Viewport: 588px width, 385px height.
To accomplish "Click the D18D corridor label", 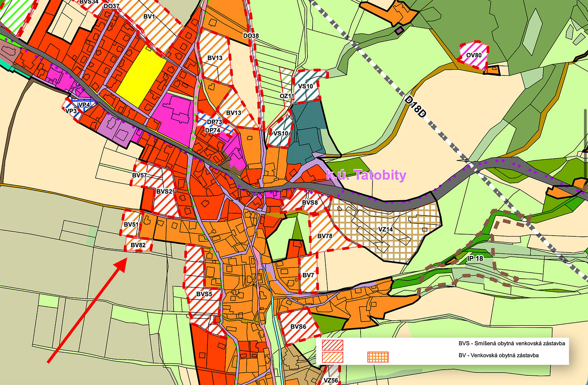I will coord(416,107).
